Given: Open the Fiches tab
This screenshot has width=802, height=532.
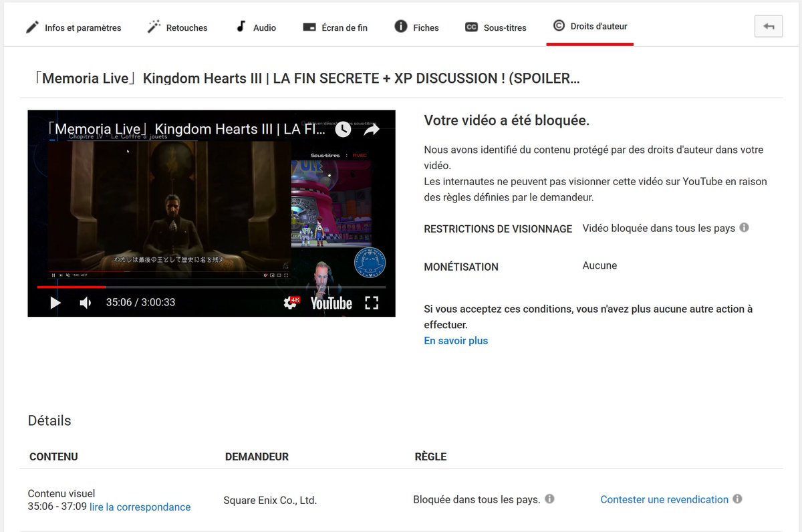Looking at the screenshot, I should 416,27.
